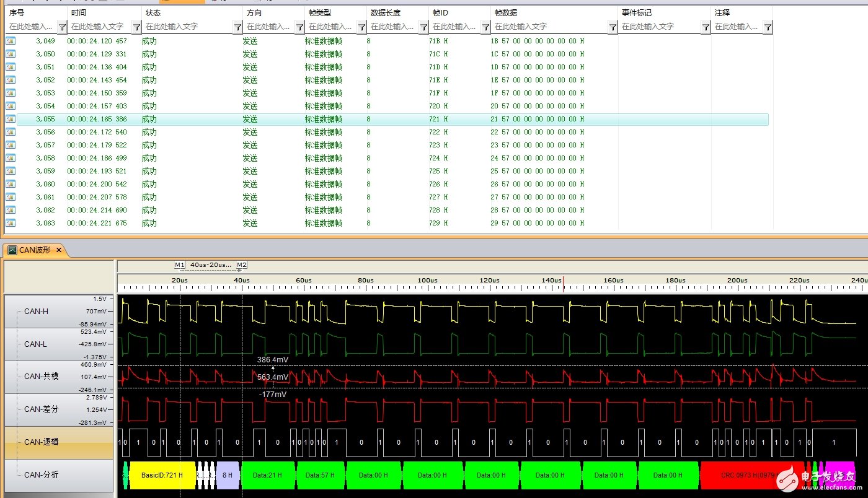Expand the 事件标记 column filter dropdown
868x498 pixels.
pos(706,27)
